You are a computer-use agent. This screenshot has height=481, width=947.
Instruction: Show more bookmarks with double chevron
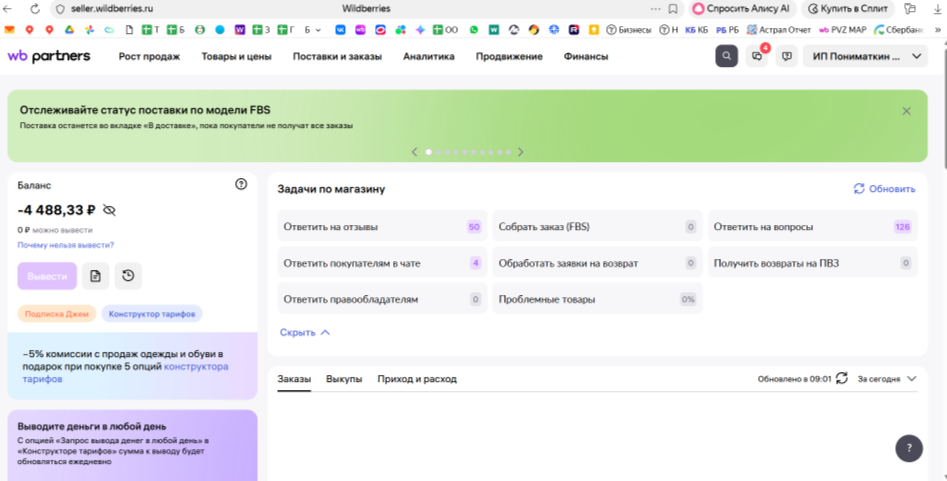pos(938,30)
